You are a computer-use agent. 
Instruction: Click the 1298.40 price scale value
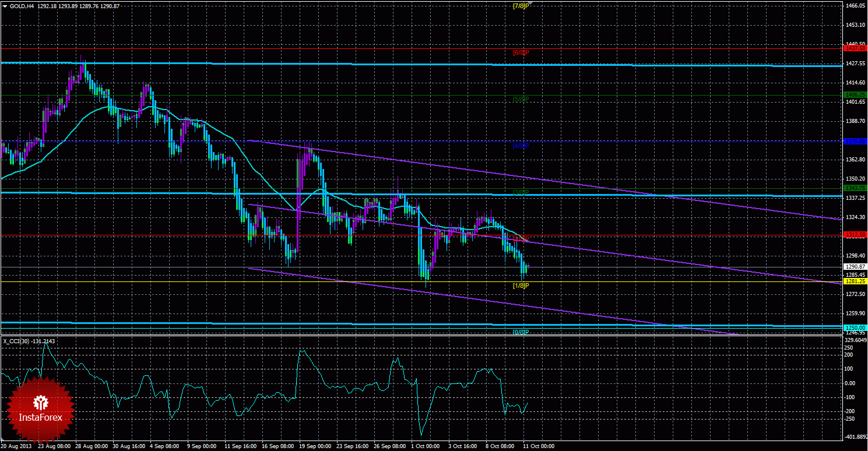pos(855,256)
